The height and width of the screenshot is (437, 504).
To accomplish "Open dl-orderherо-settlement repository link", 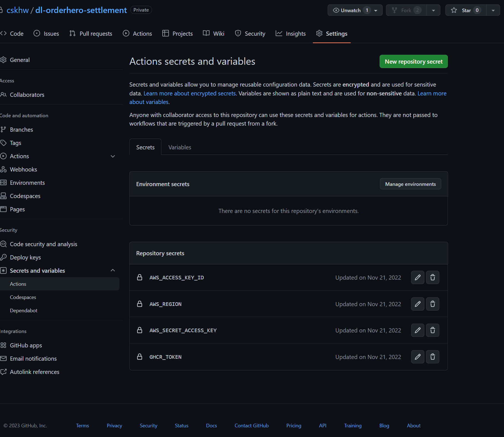I will pos(81,10).
